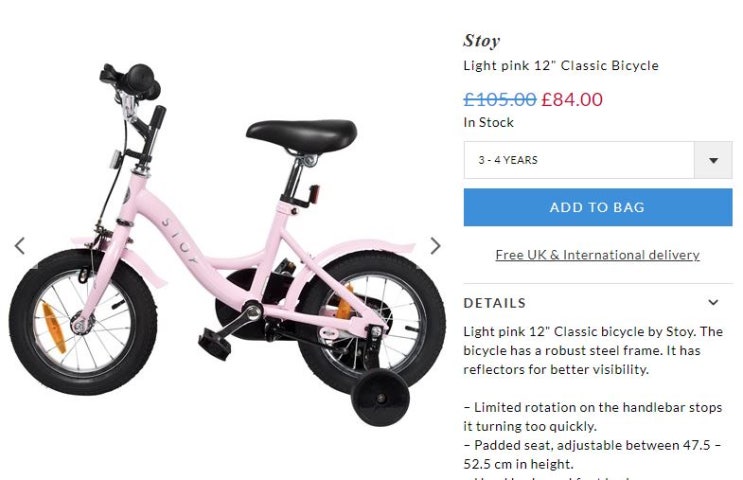
Task: Open Free UK & International delivery link
Action: [597, 255]
